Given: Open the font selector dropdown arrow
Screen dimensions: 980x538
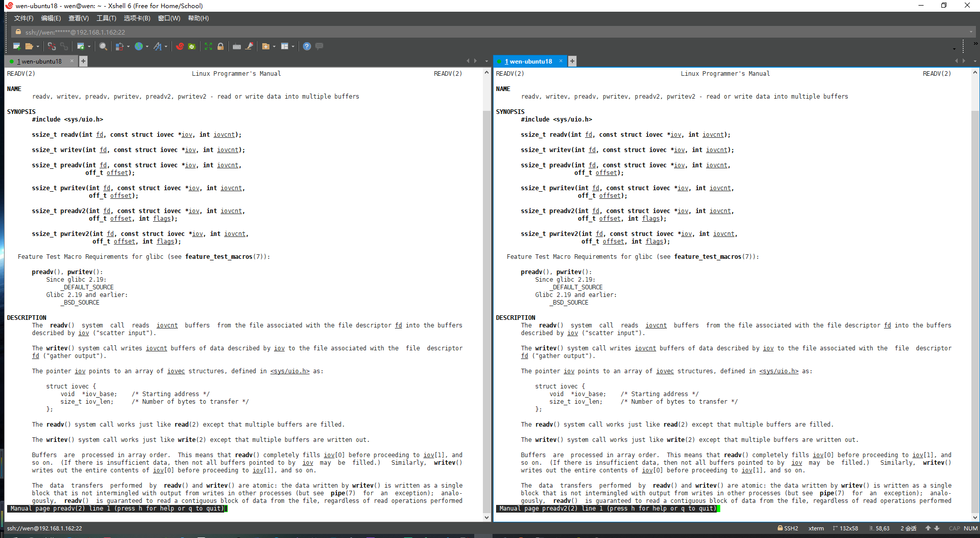Looking at the screenshot, I should [x=166, y=46].
